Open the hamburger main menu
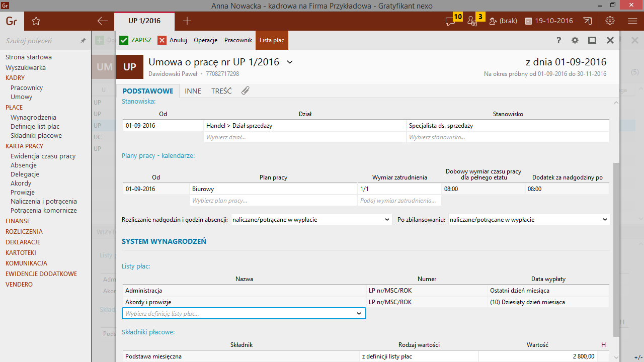Image resolution: width=644 pixels, height=362 pixels. coord(632,21)
